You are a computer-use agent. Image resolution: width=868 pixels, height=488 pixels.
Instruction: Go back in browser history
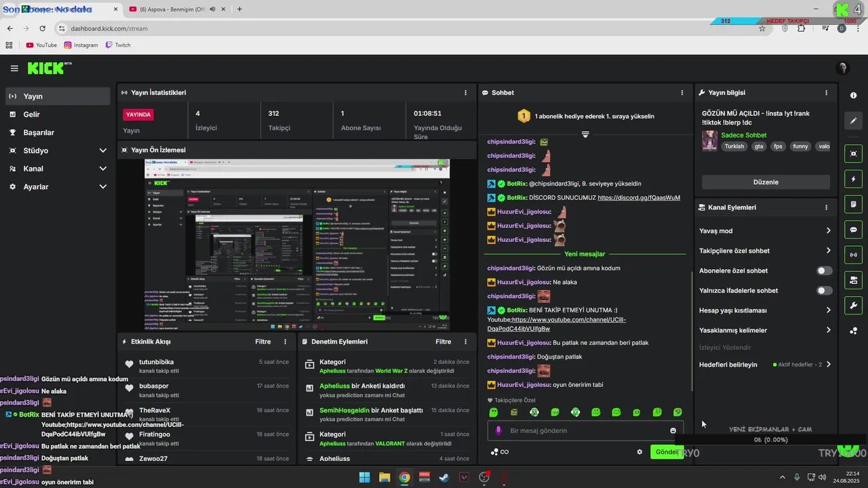tap(10, 28)
